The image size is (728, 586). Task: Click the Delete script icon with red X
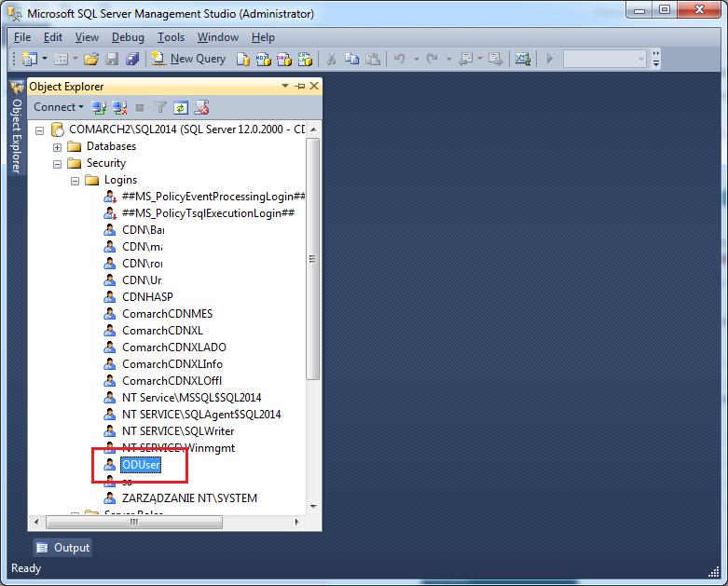pos(201,108)
